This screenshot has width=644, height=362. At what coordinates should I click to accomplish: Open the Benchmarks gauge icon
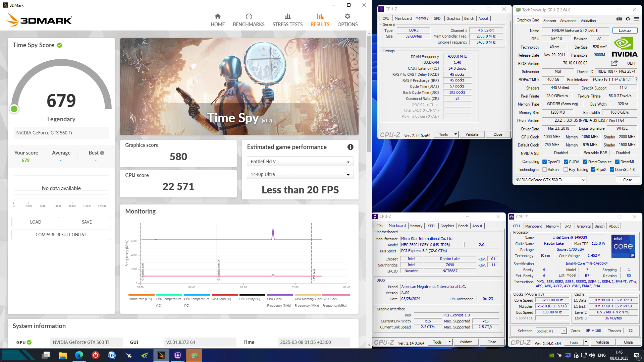pyautogui.click(x=249, y=16)
